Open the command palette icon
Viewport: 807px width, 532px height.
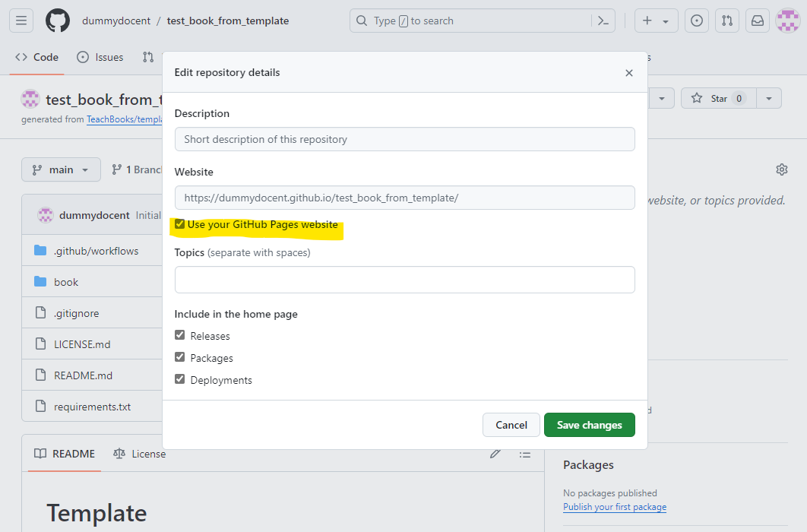point(603,21)
